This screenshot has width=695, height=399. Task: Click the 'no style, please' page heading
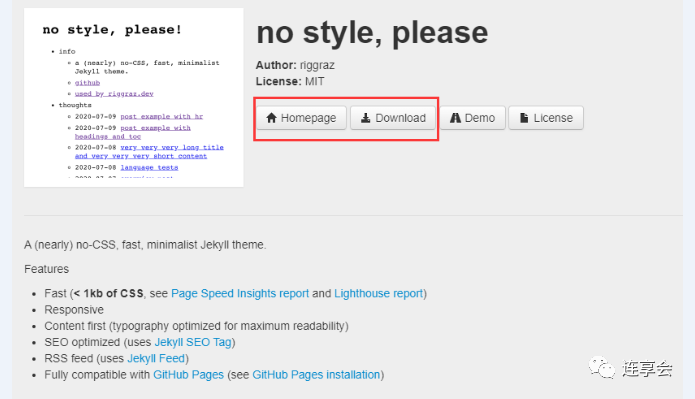tap(372, 33)
